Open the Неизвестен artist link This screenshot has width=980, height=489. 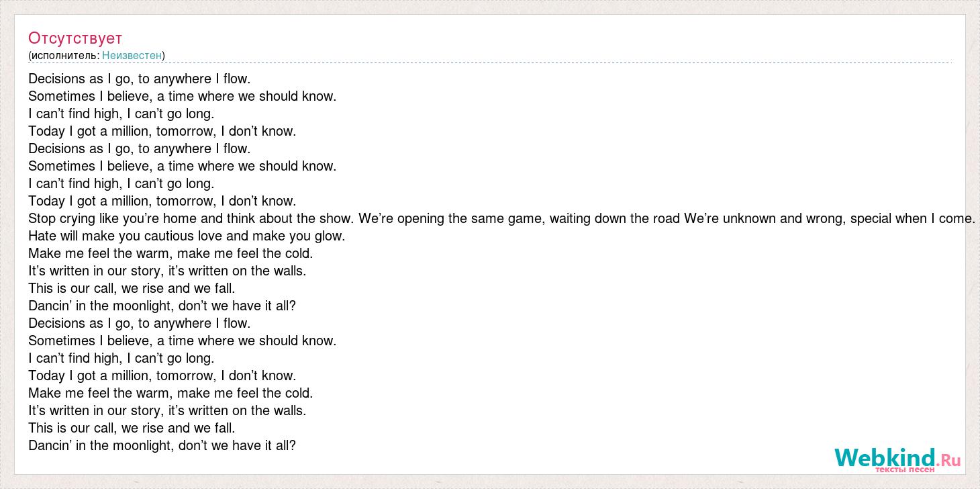point(132,55)
